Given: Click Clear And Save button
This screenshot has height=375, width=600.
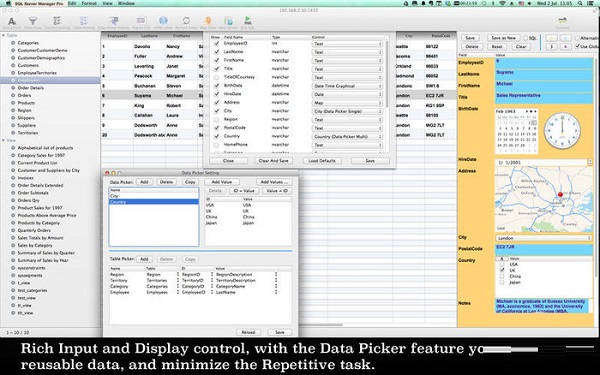Looking at the screenshot, I should pyautogui.click(x=274, y=161).
